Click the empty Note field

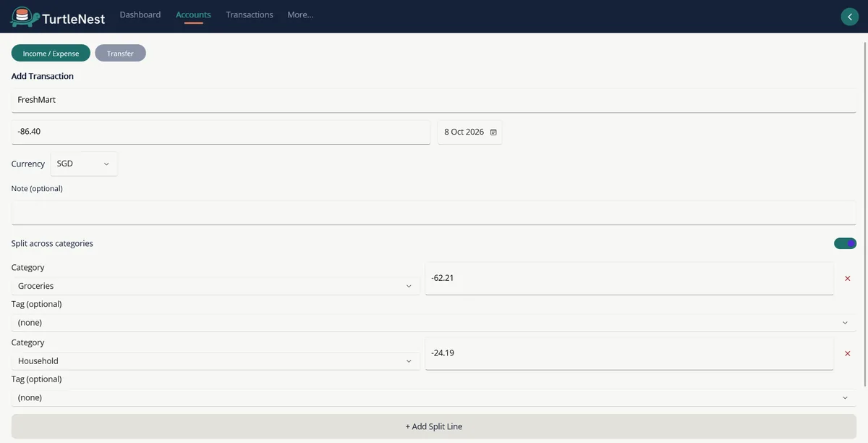click(x=434, y=213)
